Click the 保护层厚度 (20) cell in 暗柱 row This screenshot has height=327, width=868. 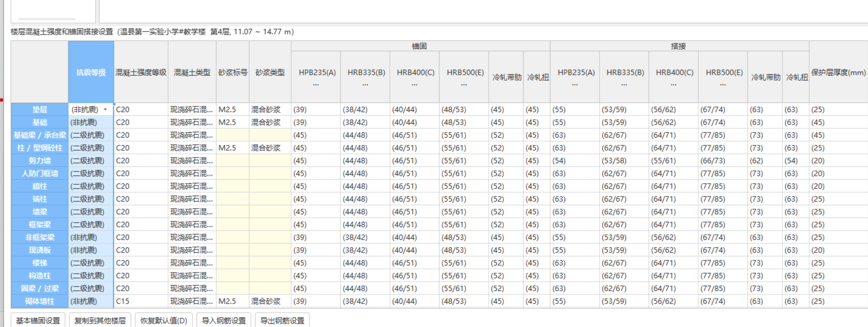[838, 186]
